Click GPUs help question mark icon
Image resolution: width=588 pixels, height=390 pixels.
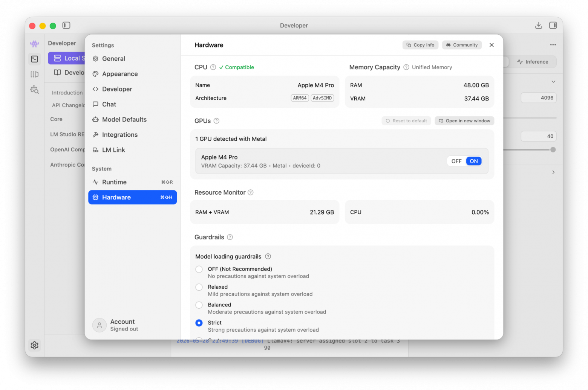tap(216, 121)
